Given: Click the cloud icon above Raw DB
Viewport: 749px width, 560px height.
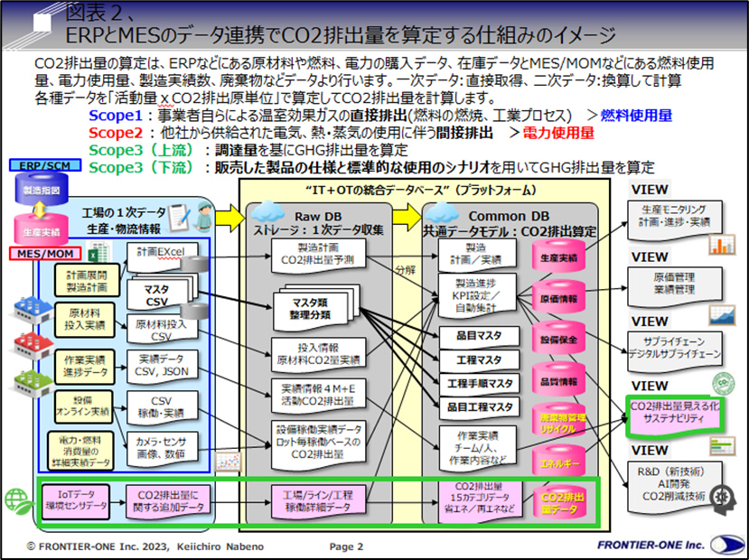Looking at the screenshot, I should 269,213.
